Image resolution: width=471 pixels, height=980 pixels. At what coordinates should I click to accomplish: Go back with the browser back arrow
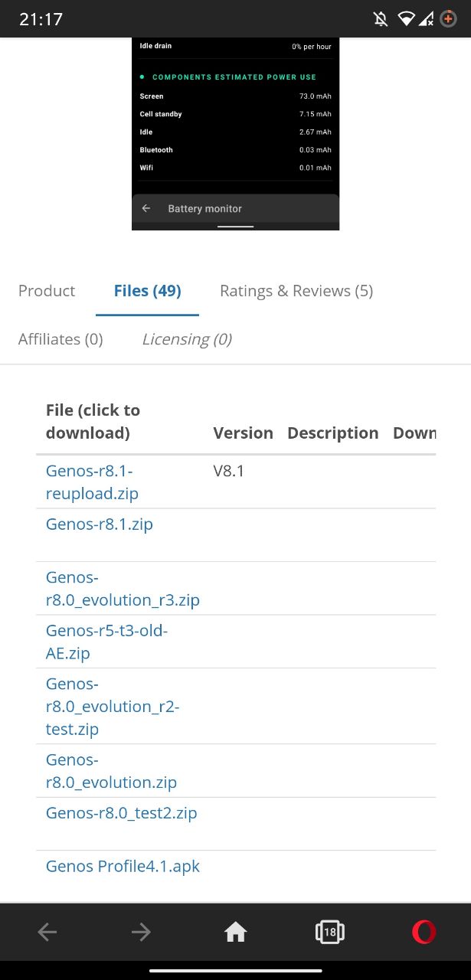(x=47, y=932)
